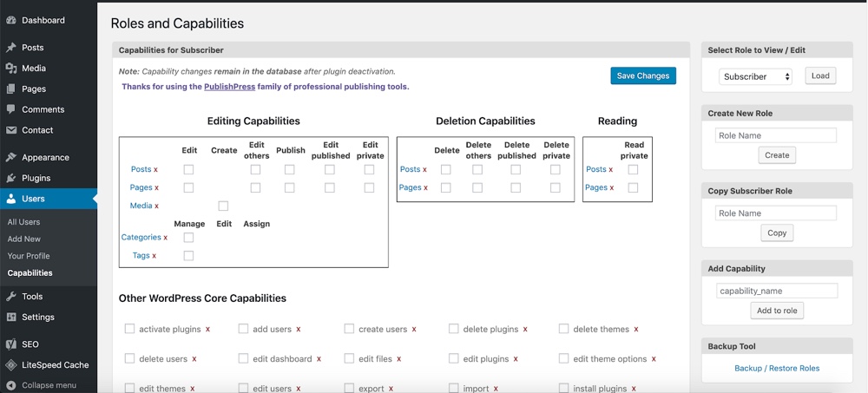Image resolution: width=868 pixels, height=393 pixels.
Task: Click red x next to delete plugins
Action: pos(525,330)
